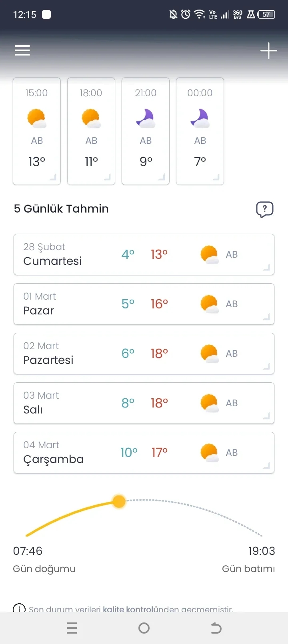The width and height of the screenshot is (288, 644).
Task: Open the hamburger navigation menu
Action: [22, 50]
